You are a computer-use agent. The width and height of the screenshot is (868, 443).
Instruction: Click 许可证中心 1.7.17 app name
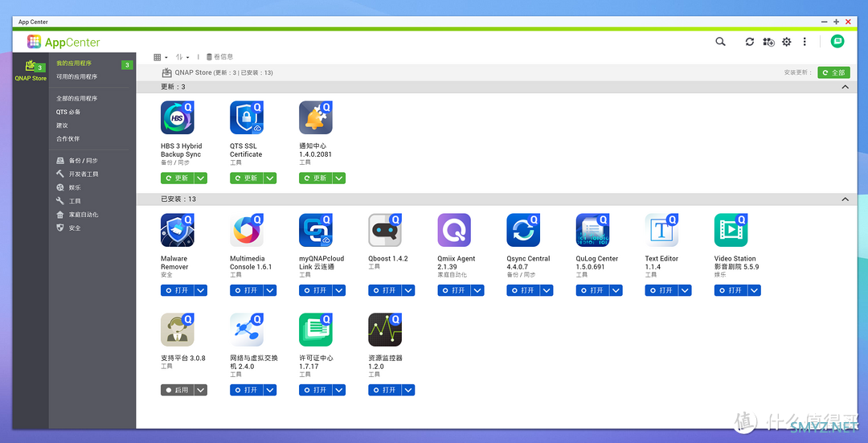coord(316,362)
